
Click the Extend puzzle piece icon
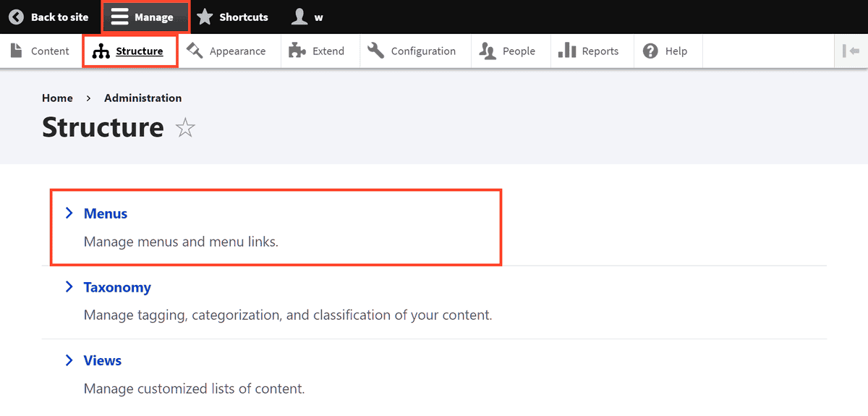pos(297,51)
